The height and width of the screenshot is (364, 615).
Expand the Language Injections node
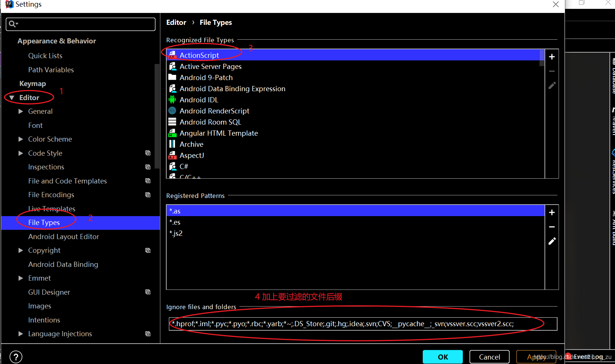(x=21, y=334)
